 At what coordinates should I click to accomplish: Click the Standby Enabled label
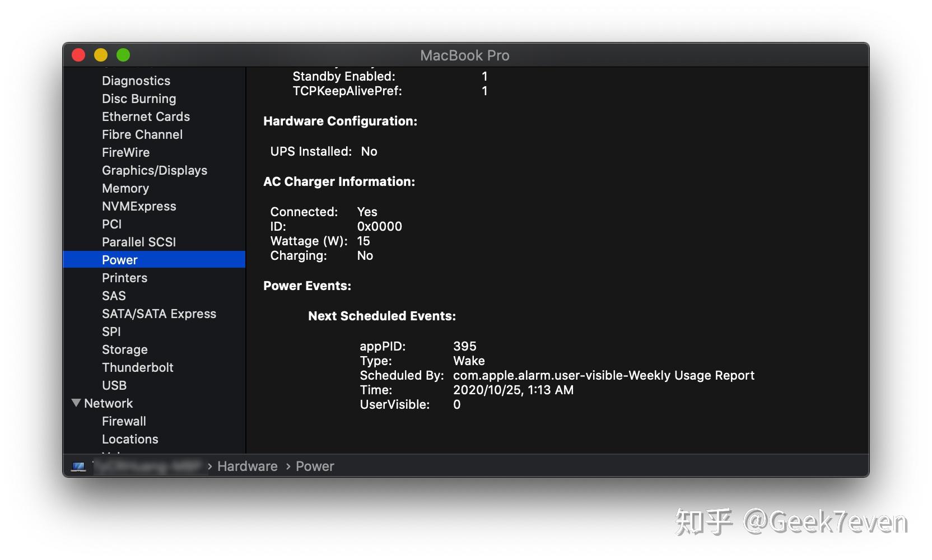344,76
